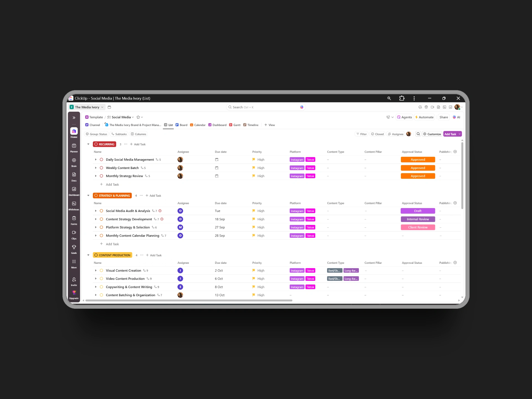This screenshot has height=399, width=532.
Task: Toggle the Closed tasks filter
Action: 377,134
